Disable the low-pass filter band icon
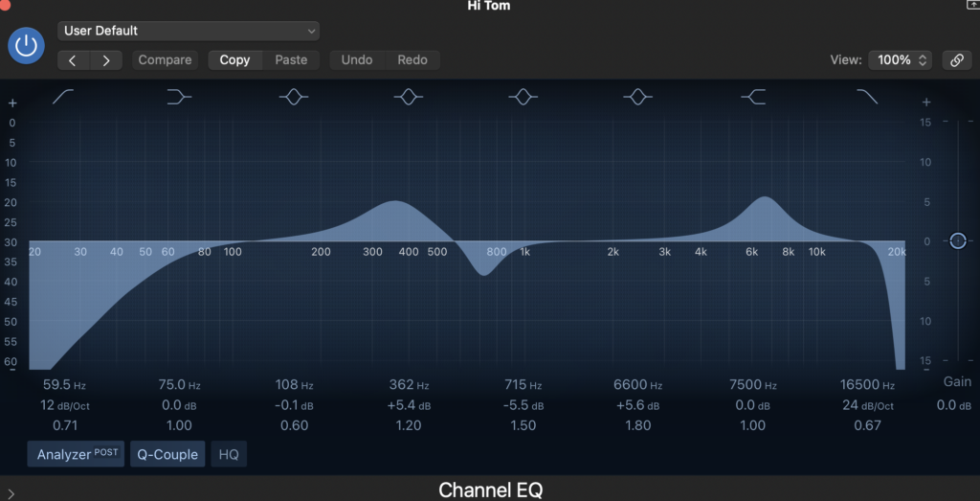Image resolution: width=980 pixels, height=501 pixels. (x=867, y=97)
